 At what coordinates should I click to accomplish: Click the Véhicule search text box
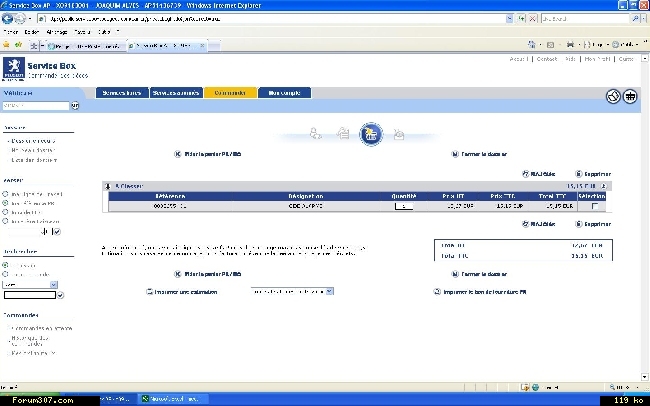(x=34, y=105)
